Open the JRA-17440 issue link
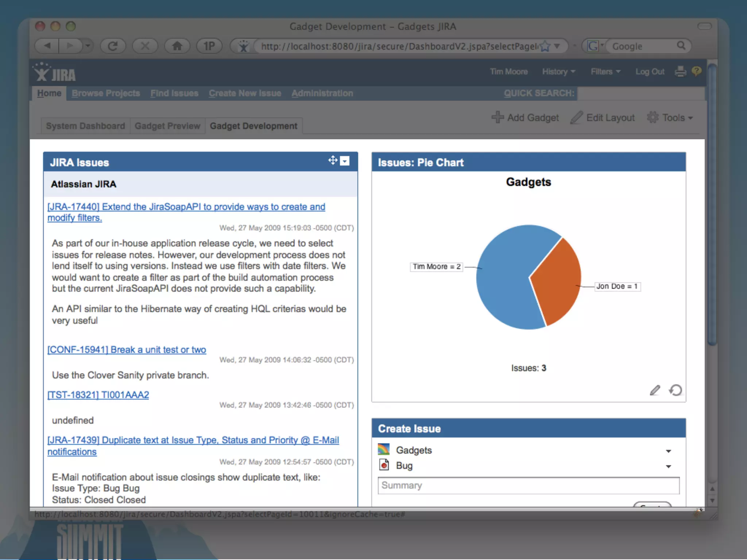Screen dimensions: 747x560 click(186, 212)
